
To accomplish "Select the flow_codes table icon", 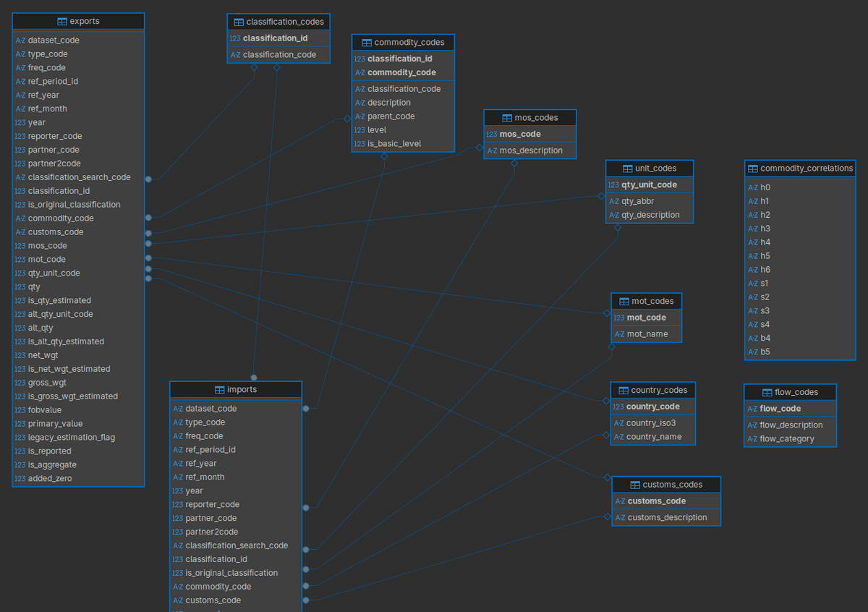I will (767, 393).
